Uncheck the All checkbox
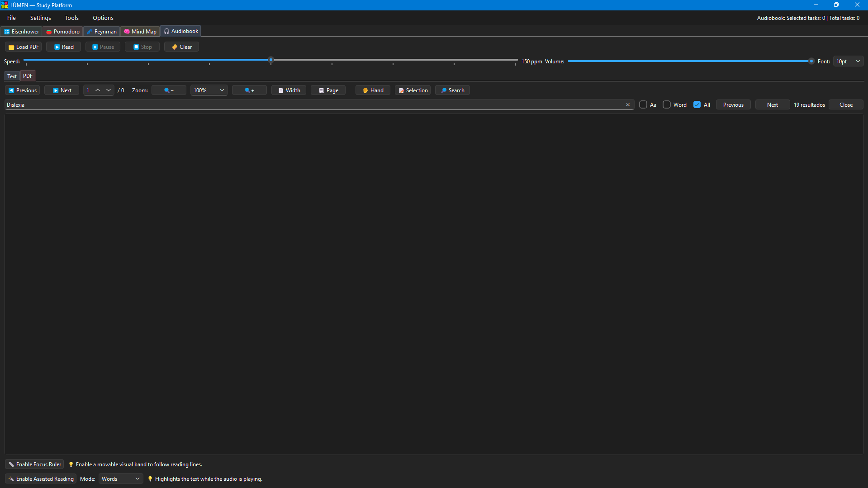868x488 pixels. point(697,105)
